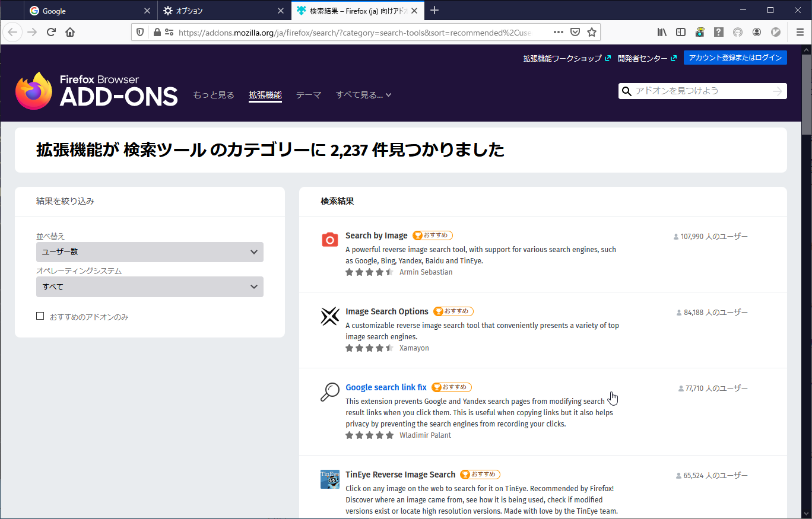Image resolution: width=812 pixels, height=519 pixels.
Task: Click the forward navigation arrow
Action: coord(32,32)
